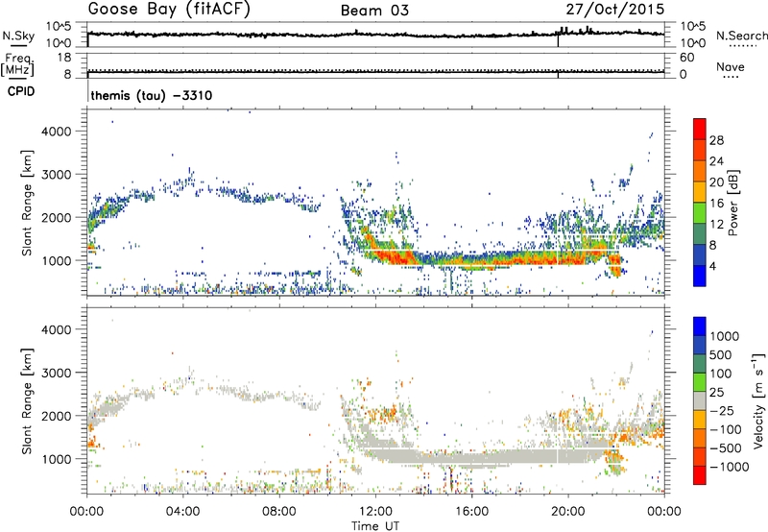Click the N.Sky solid line legend sample
Image resolution: width=768 pixels, height=532 pixels.
click(x=18, y=46)
